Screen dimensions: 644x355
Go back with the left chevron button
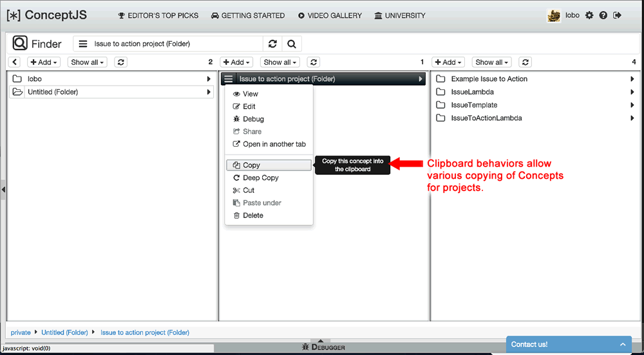point(14,62)
